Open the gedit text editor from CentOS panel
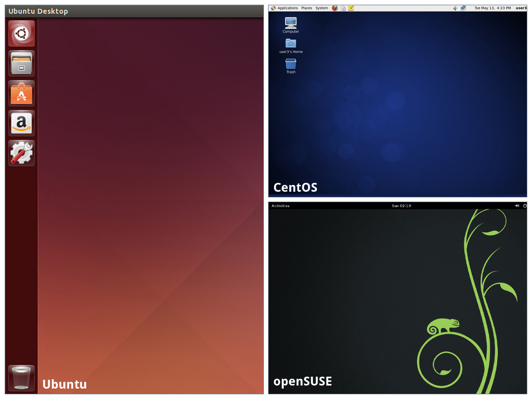The image size is (532, 399). click(352, 8)
